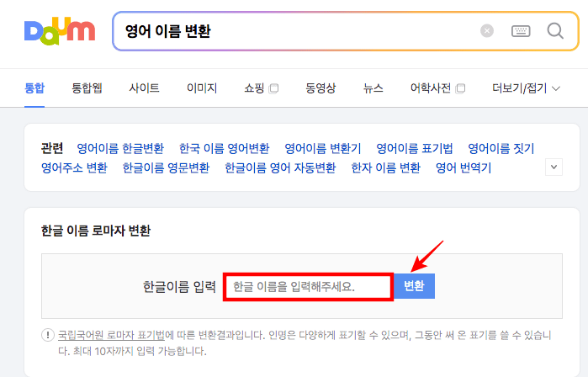Viewport: 588px width, 377px height.
Task: Open the 쇼핑 tab
Action: (254, 88)
